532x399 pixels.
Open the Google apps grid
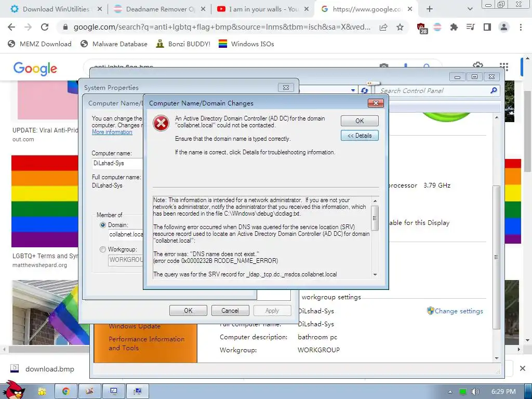point(504,66)
